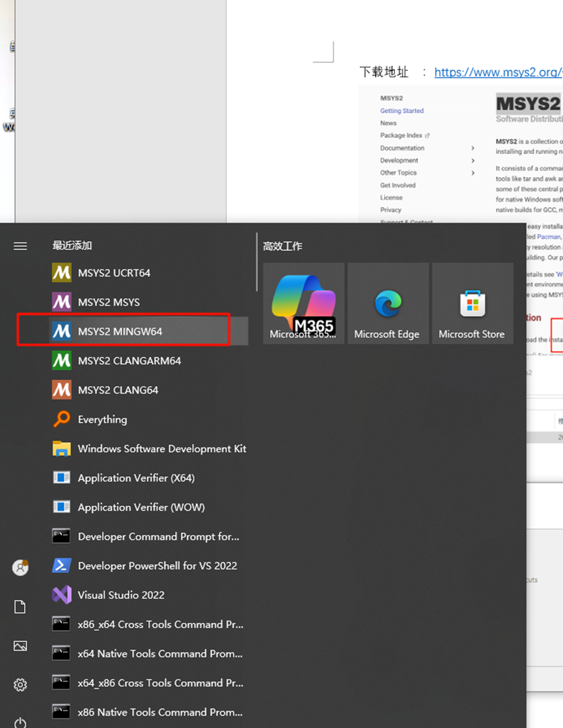Click Getting Started in MSYS2 page sidebar
Screen dimensions: 563x728
pyautogui.click(x=402, y=111)
